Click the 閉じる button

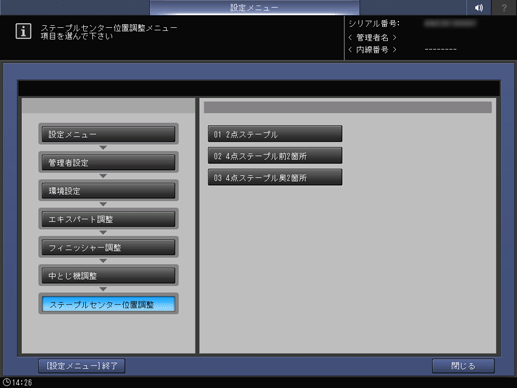[463, 366]
